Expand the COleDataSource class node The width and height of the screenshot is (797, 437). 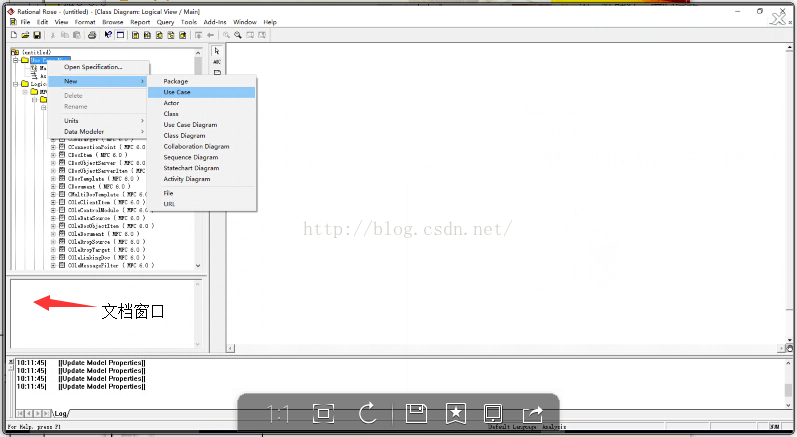[x=53, y=218]
